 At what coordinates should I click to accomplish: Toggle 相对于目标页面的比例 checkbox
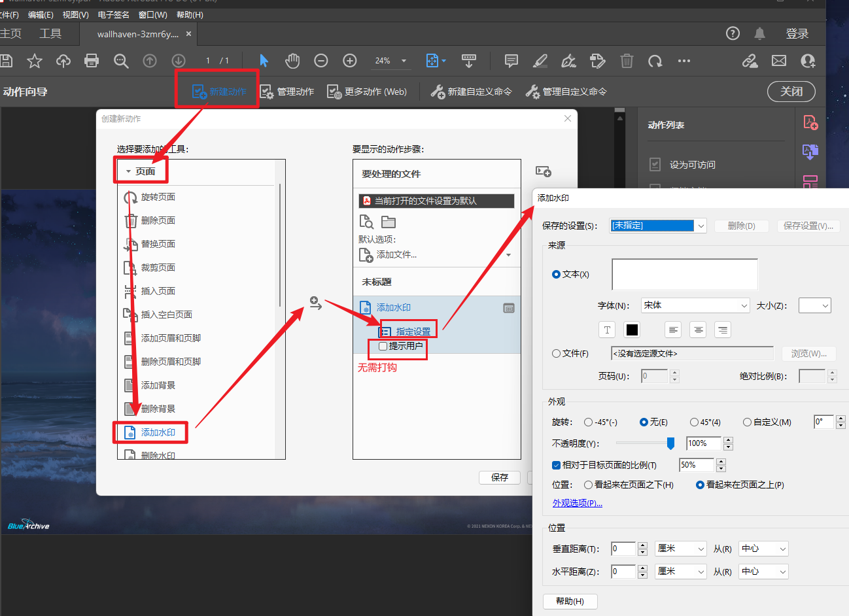tap(557, 466)
